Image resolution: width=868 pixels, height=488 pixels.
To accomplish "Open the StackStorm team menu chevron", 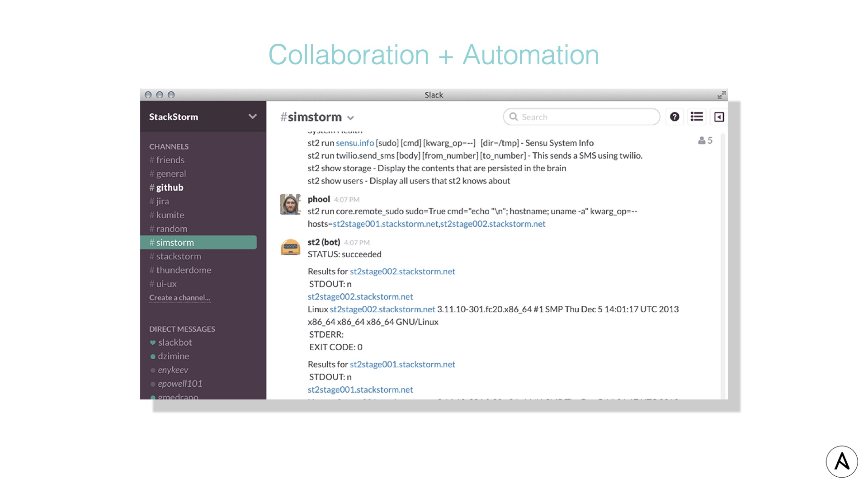I will click(x=253, y=117).
